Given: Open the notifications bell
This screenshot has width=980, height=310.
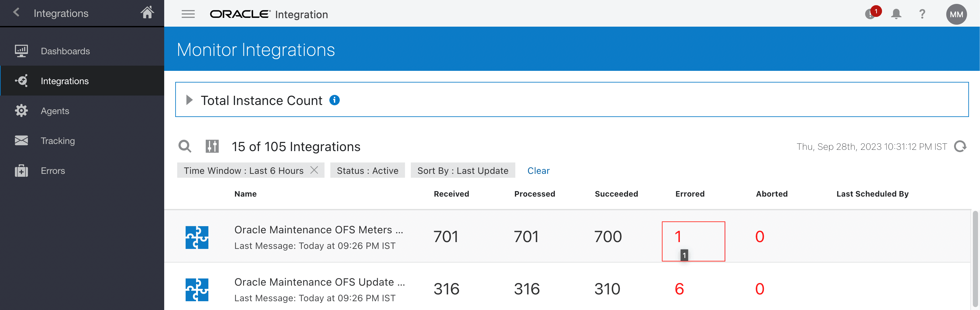Looking at the screenshot, I should click(896, 14).
